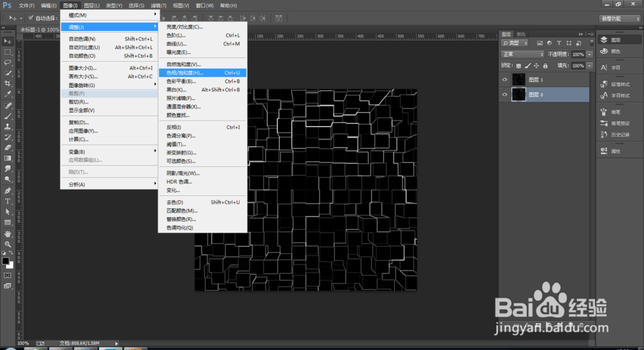Choose 色阶(L) from adjustments submenu
Viewport: 644px width, 350px height.
[203, 35]
